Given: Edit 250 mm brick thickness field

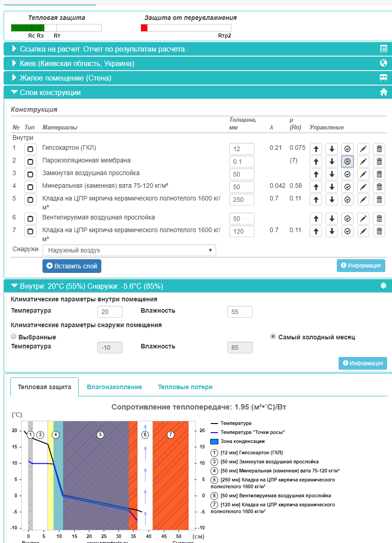Looking at the screenshot, I should click(x=242, y=200).
